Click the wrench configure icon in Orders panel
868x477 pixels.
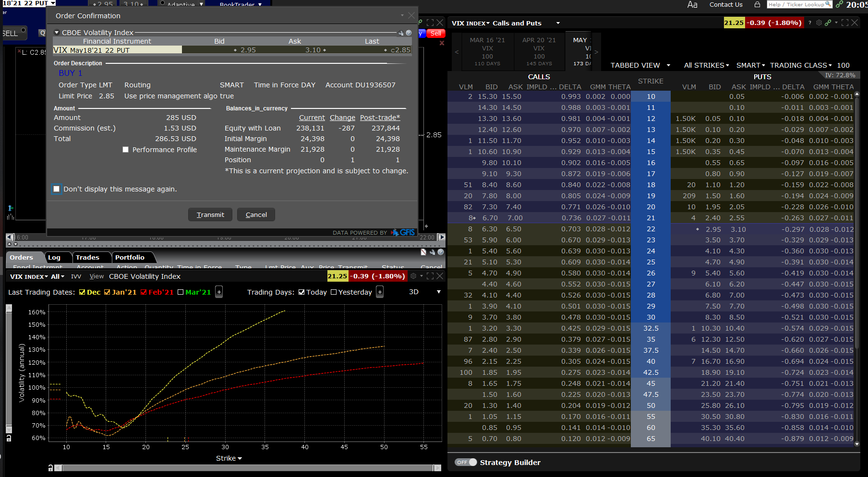click(432, 252)
